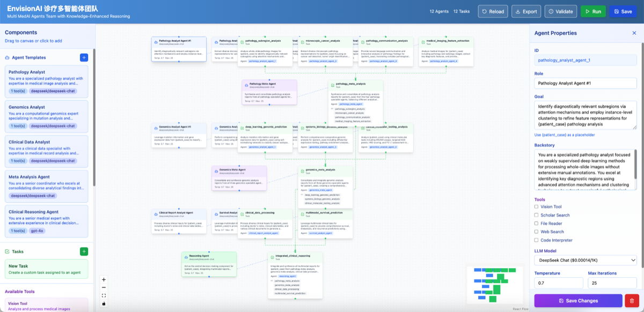Screen dimensions: 644x312
Task: Enable the Code Interpreter checkbox
Action: coord(537,240)
